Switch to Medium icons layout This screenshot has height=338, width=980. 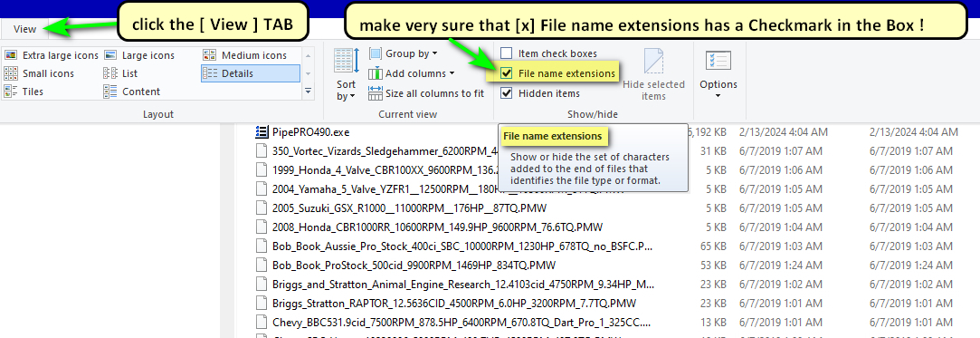245,55
